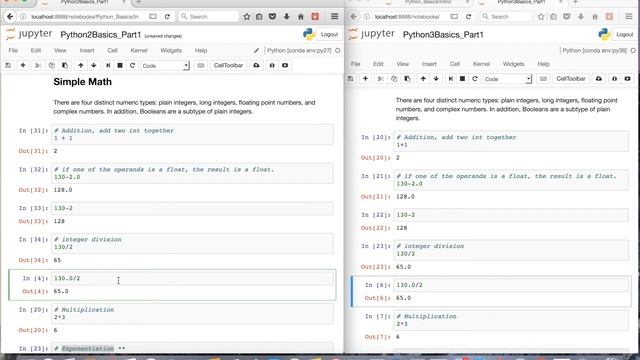Move cell down in the Python2 notebook
This screenshot has height=360, width=640.
[x=93, y=65]
